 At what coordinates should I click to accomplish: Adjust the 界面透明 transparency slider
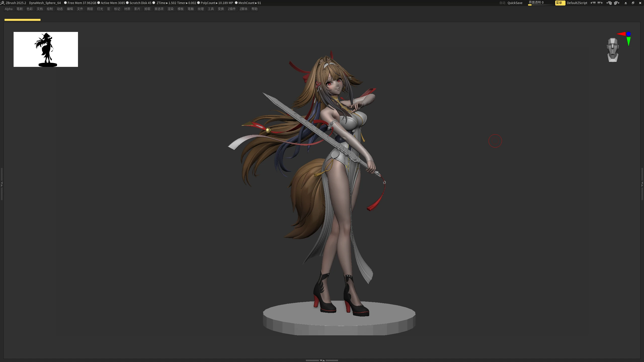click(x=540, y=3)
